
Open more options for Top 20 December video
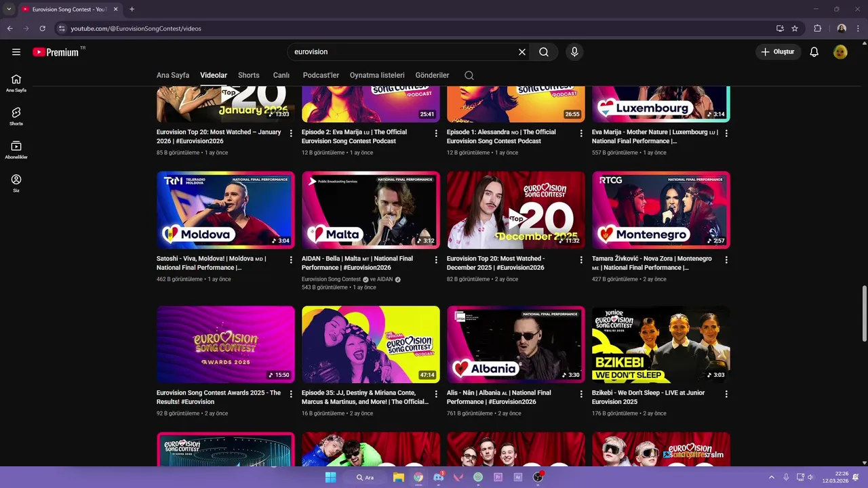pos(581,260)
